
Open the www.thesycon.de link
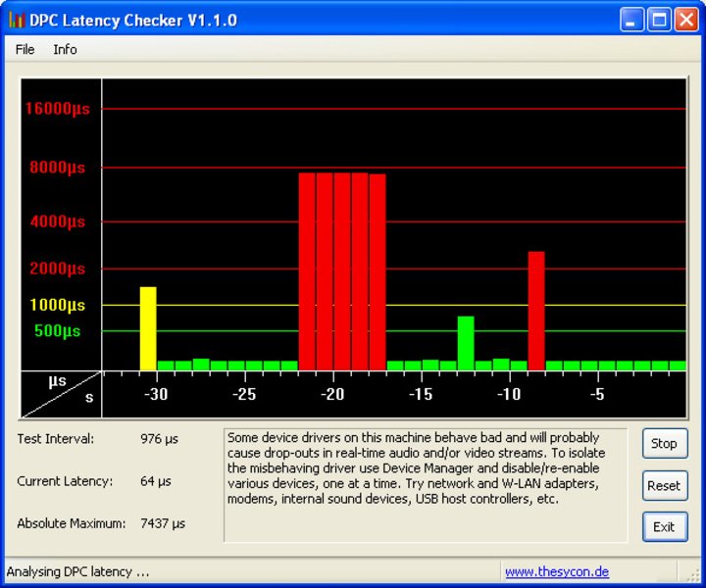[x=556, y=571]
